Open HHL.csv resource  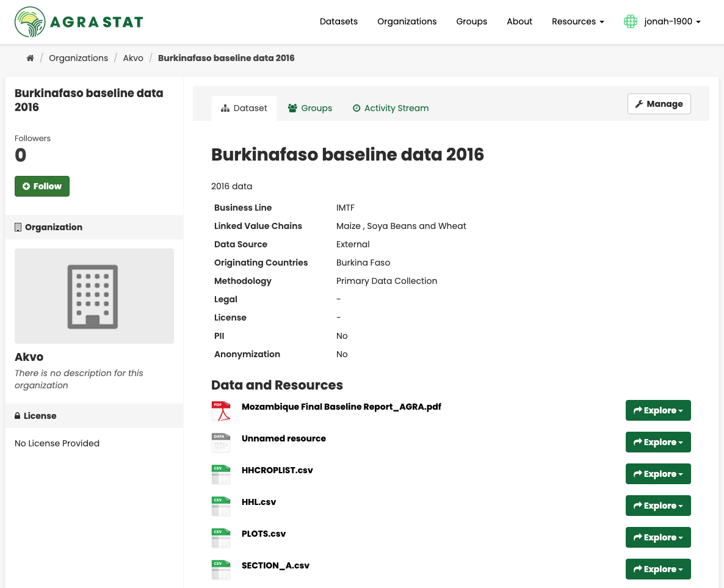point(259,503)
